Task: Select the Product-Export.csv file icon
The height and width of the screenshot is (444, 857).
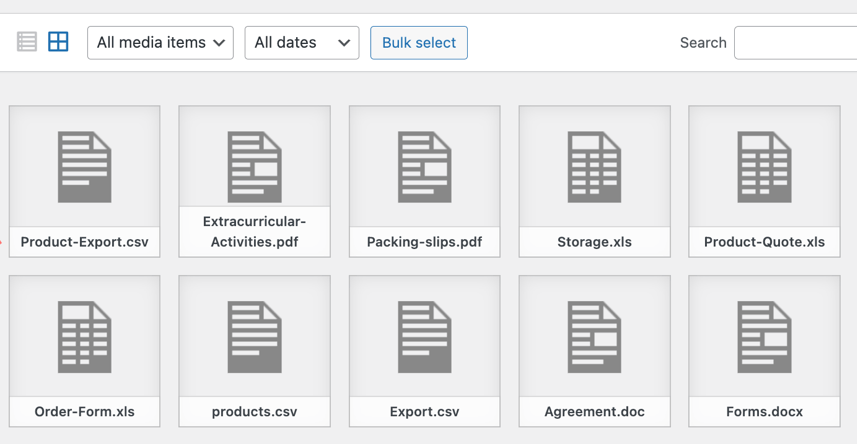Action: click(85, 167)
